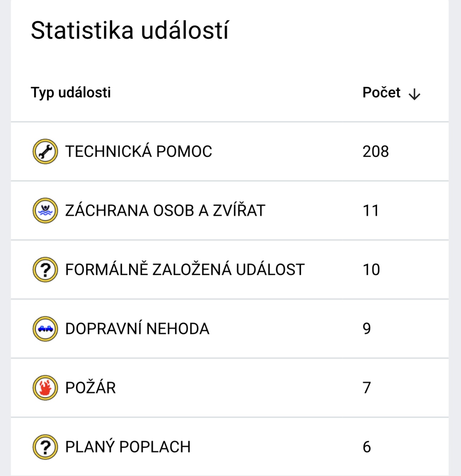Open the POŽÁR event type
Screen dimensions: 461x476
click(90, 388)
